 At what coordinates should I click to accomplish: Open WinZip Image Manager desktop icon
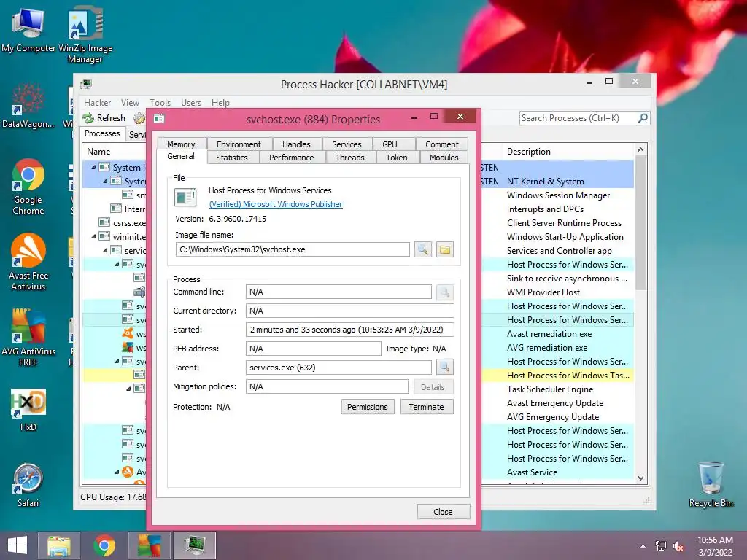[85, 35]
